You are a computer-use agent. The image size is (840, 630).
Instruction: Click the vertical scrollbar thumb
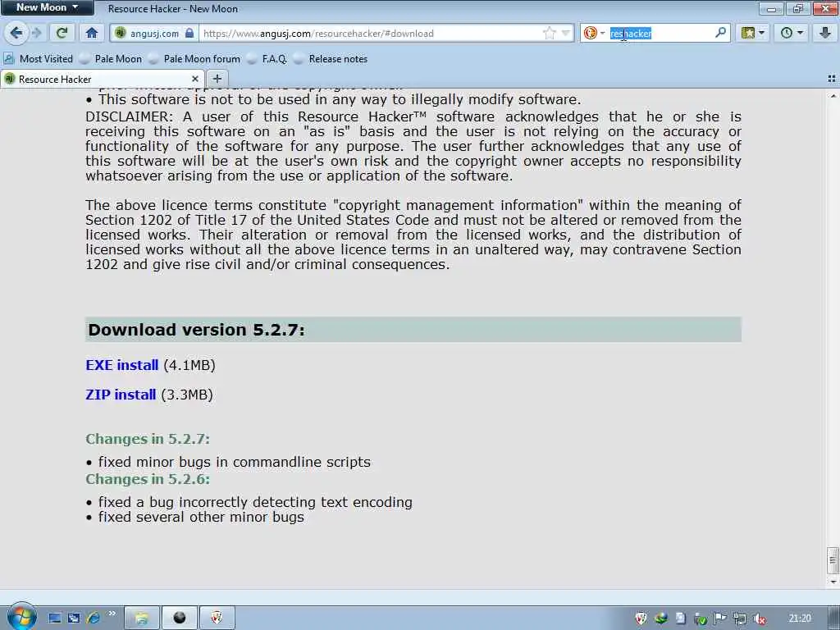tap(833, 560)
